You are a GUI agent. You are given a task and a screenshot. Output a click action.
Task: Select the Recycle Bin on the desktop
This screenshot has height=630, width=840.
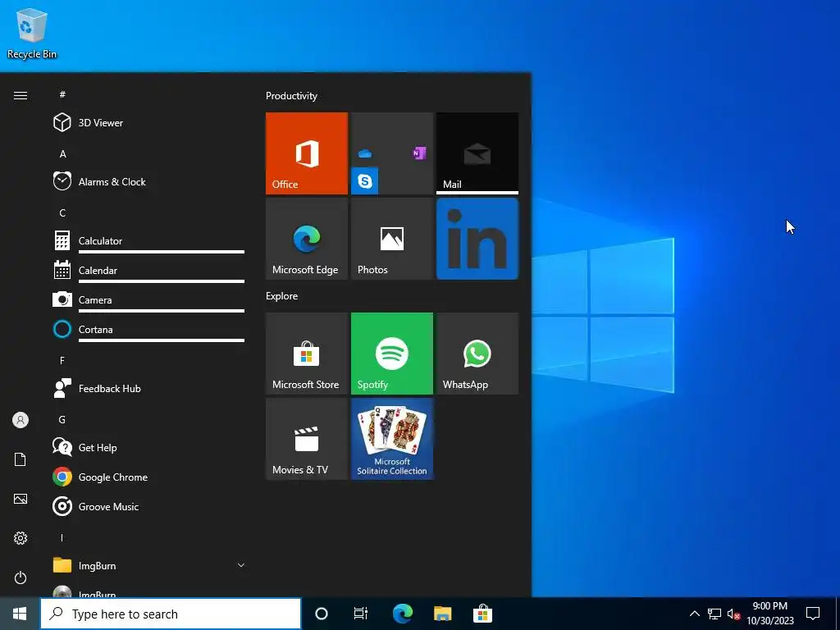pyautogui.click(x=32, y=33)
